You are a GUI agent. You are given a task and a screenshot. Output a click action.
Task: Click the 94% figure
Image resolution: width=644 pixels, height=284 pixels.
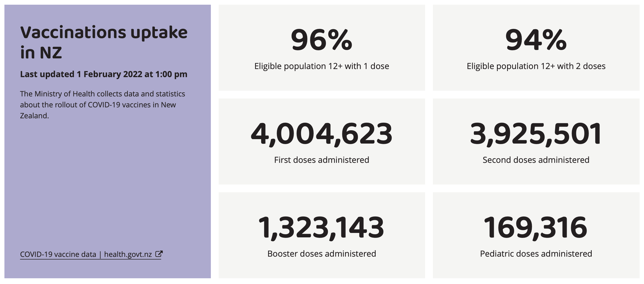tap(536, 40)
